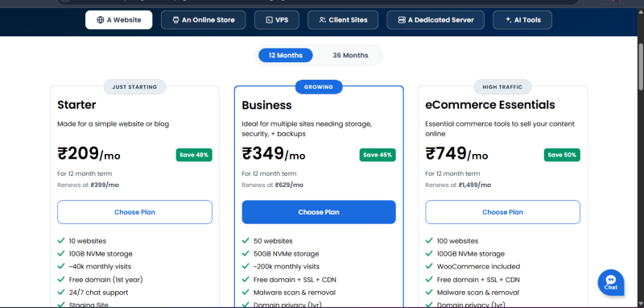Click Business plan Malware scan & removal

point(295,293)
